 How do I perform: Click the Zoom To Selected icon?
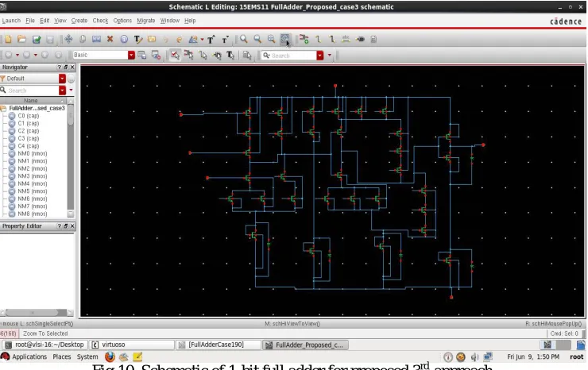(x=285, y=39)
